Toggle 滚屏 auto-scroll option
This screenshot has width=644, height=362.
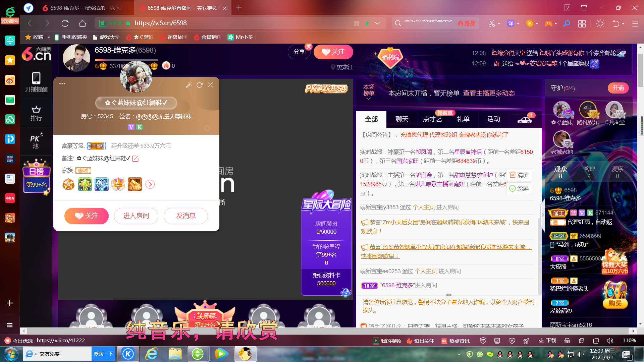(x=519, y=189)
